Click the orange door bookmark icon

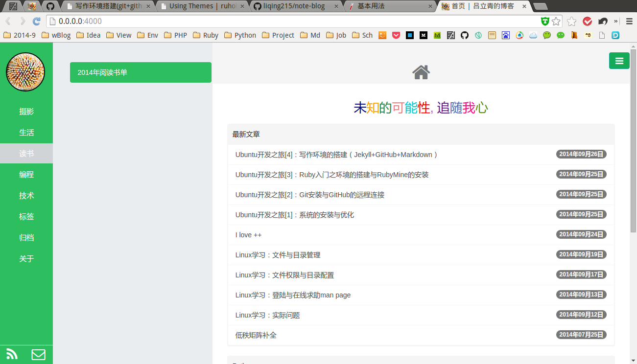[x=574, y=35]
